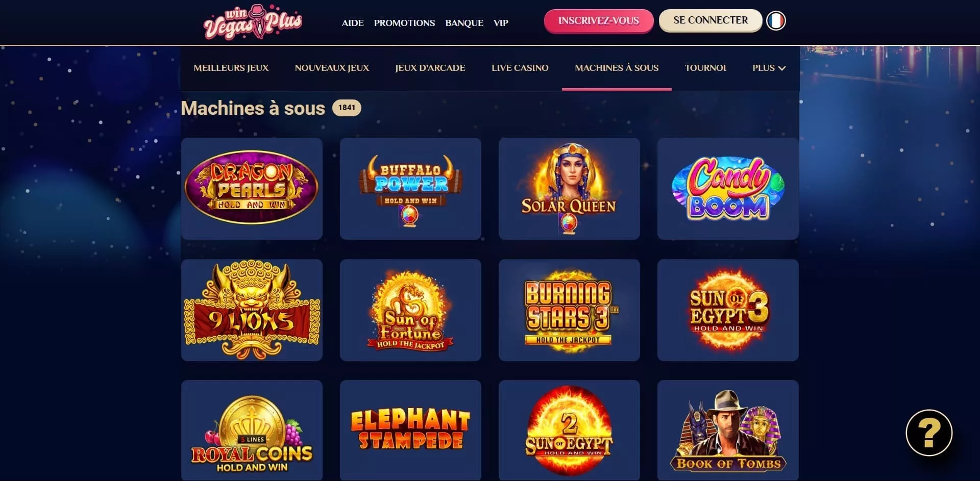The image size is (980, 481).
Task: Open the Banque menu link
Action: [x=464, y=23]
